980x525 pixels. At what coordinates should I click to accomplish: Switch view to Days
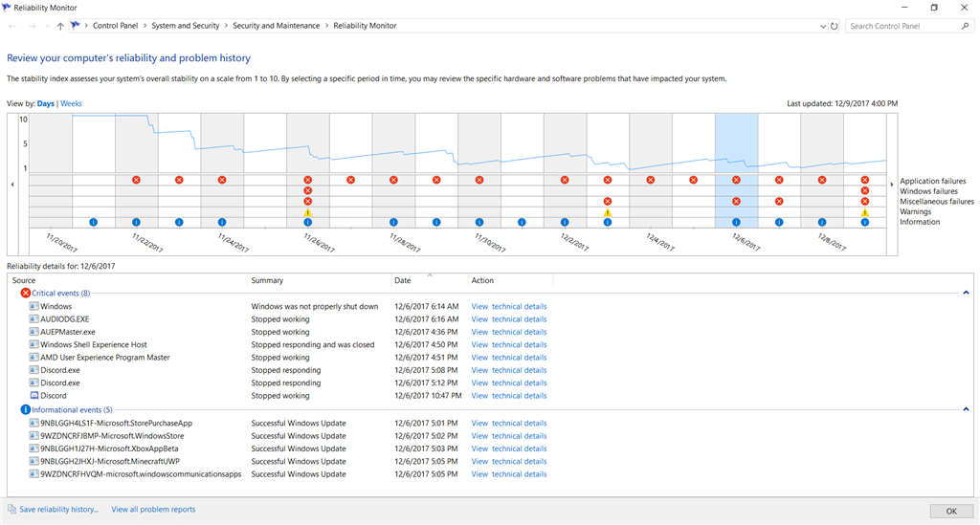click(x=46, y=103)
